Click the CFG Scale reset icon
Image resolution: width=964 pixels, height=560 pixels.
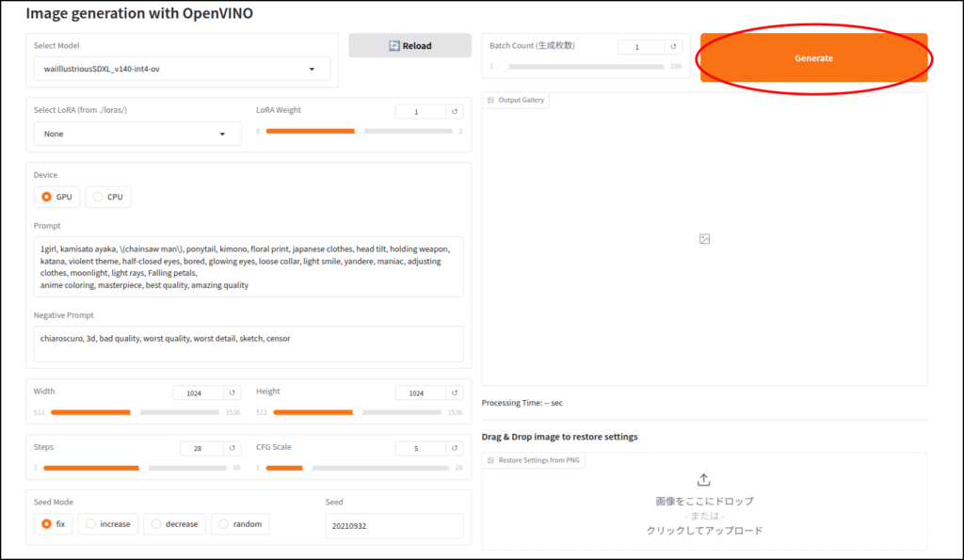456,449
